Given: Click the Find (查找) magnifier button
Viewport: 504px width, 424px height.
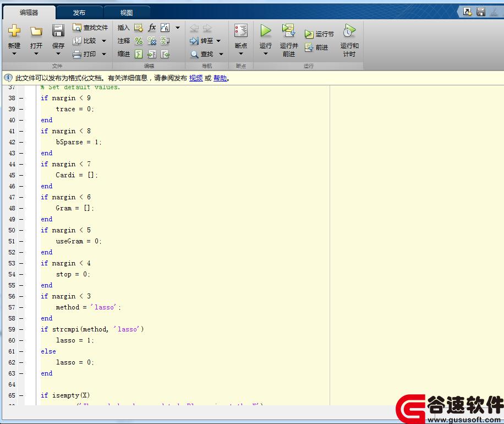Looking at the screenshot, I should click(x=202, y=54).
